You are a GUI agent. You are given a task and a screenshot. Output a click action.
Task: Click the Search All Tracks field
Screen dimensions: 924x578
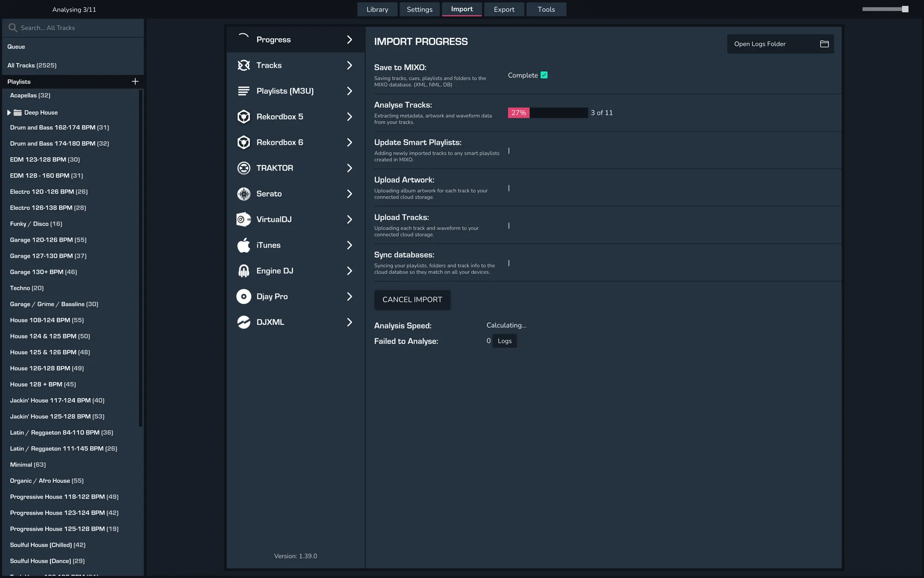(74, 28)
